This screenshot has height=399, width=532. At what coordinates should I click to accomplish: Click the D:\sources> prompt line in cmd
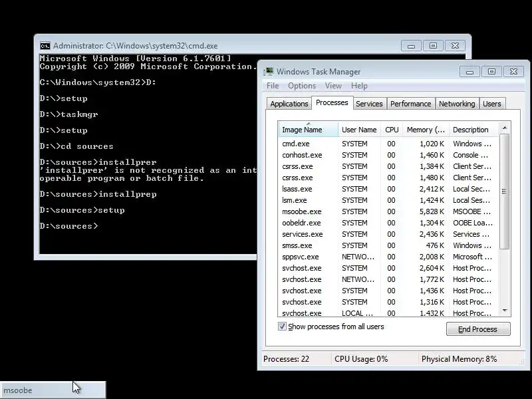coord(68,226)
